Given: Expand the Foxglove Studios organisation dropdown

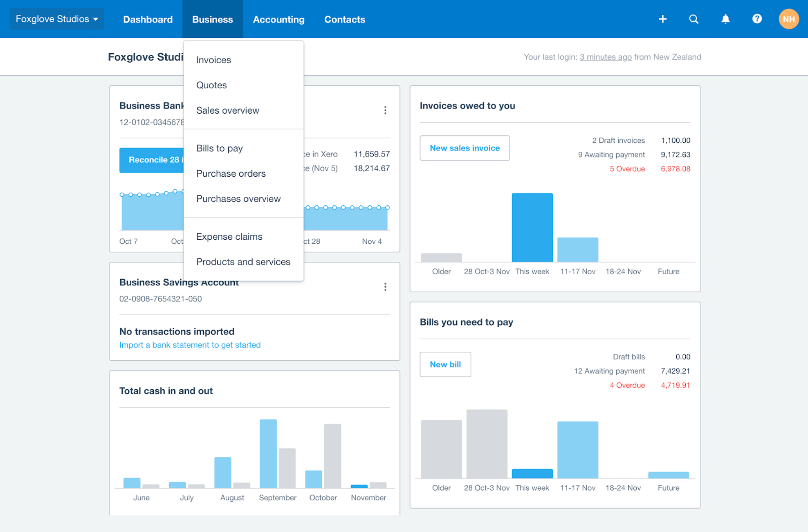Looking at the screenshot, I should coord(56,19).
